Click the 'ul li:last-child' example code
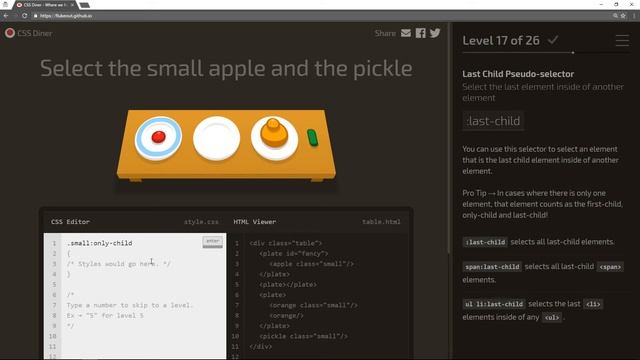Image resolution: width=640 pixels, height=360 pixels. click(494, 304)
